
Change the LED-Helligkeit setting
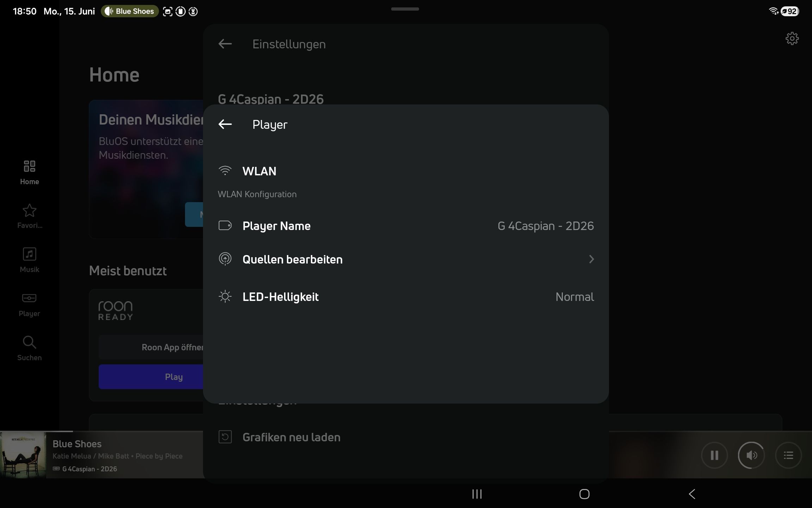(406, 297)
